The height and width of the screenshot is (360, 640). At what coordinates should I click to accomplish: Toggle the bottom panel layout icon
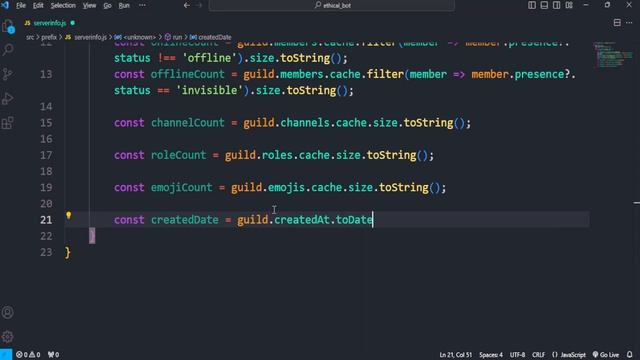click(544, 5)
